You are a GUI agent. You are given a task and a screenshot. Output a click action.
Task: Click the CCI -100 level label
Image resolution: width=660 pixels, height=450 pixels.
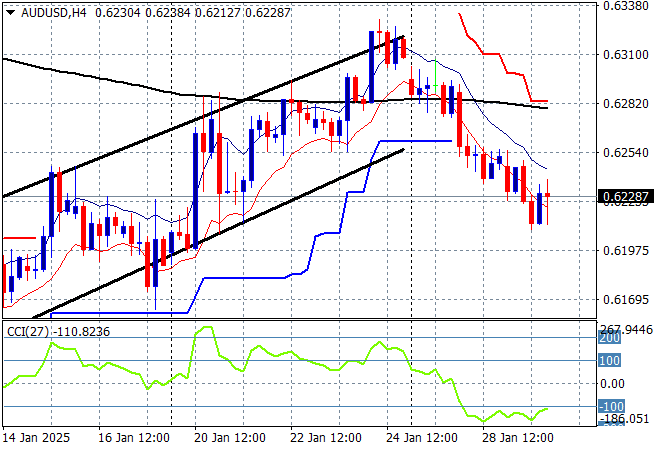(x=610, y=407)
